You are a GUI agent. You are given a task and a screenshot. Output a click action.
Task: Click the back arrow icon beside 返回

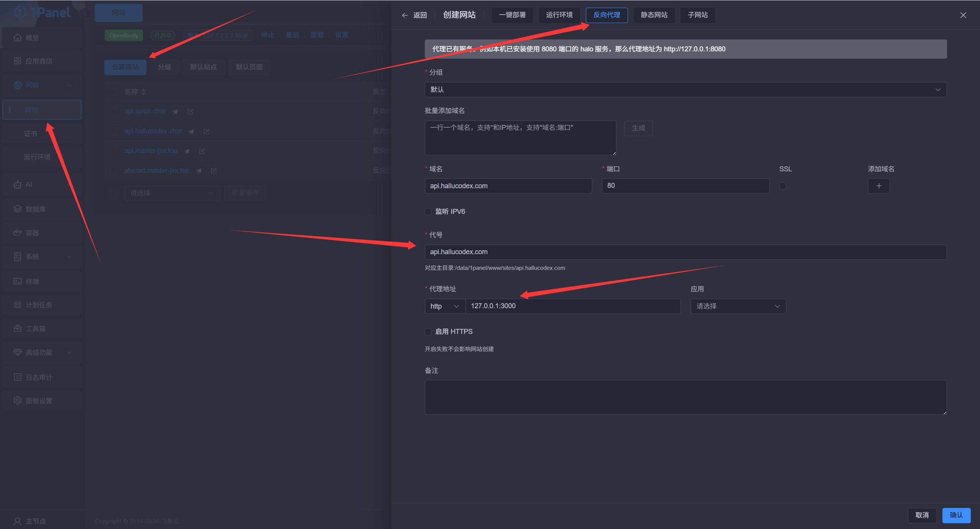(x=404, y=15)
